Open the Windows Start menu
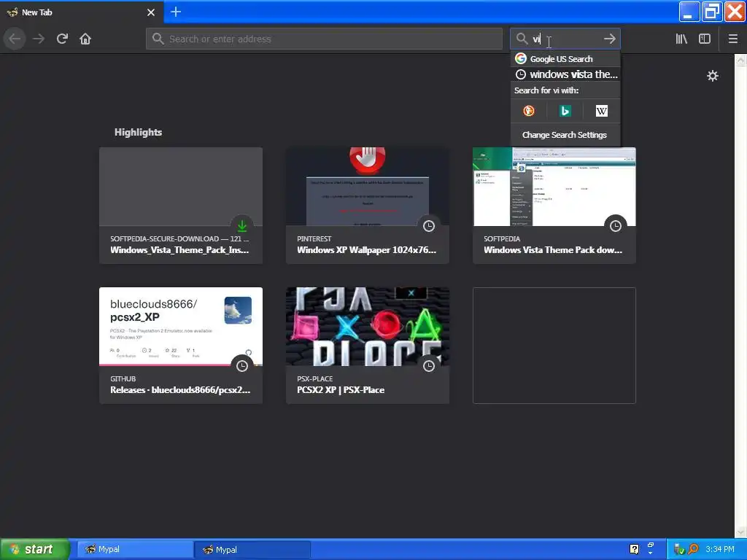 click(34, 549)
